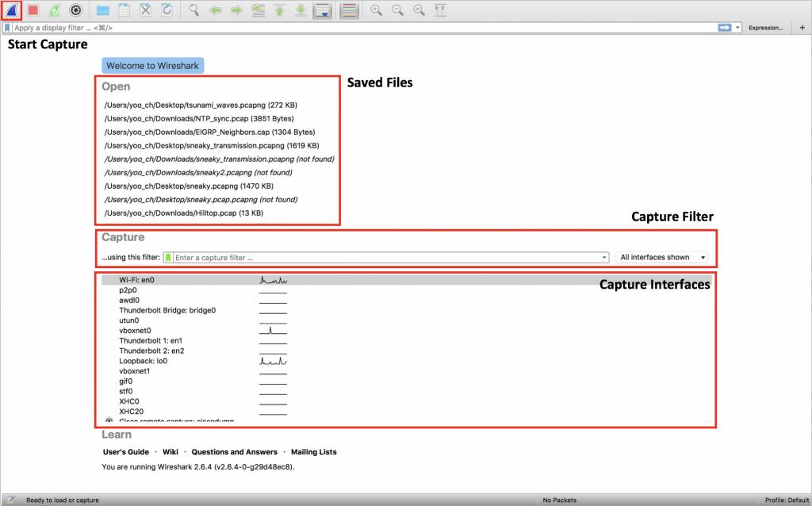The width and height of the screenshot is (812, 506).
Task: Zoom out the main window text
Action: tap(398, 10)
